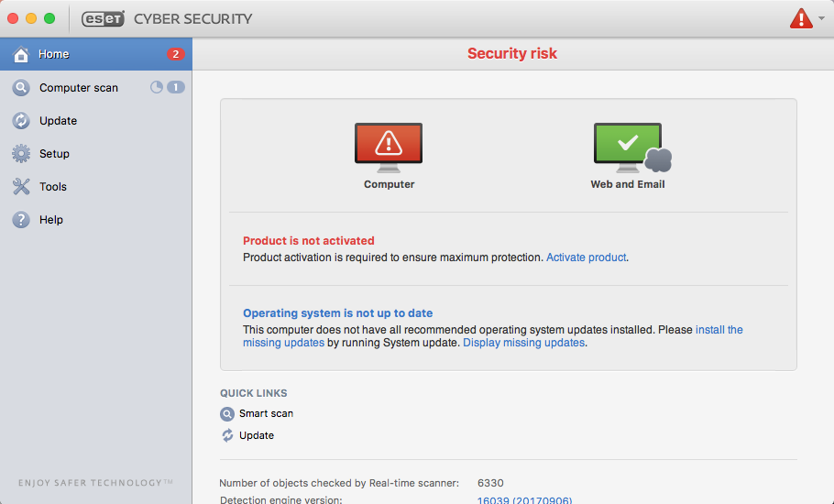834x504 pixels.
Task: Click the Help question mark icon
Action: [21, 220]
